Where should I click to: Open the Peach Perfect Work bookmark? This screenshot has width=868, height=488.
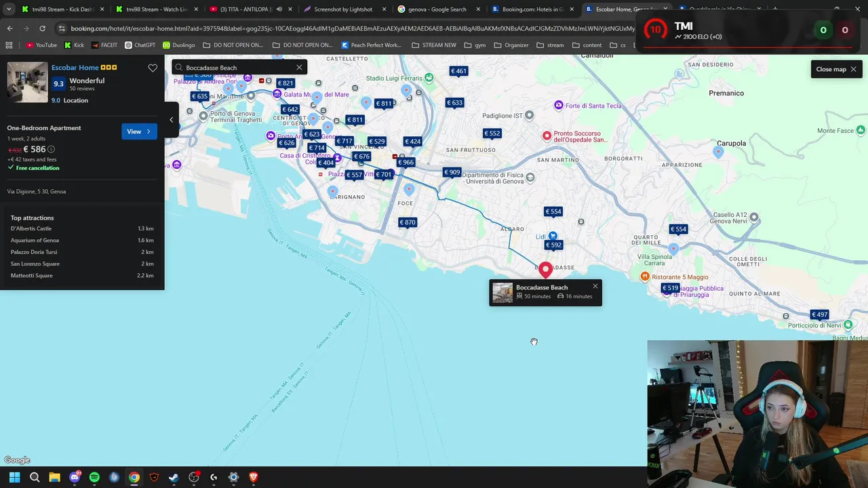[x=371, y=45]
